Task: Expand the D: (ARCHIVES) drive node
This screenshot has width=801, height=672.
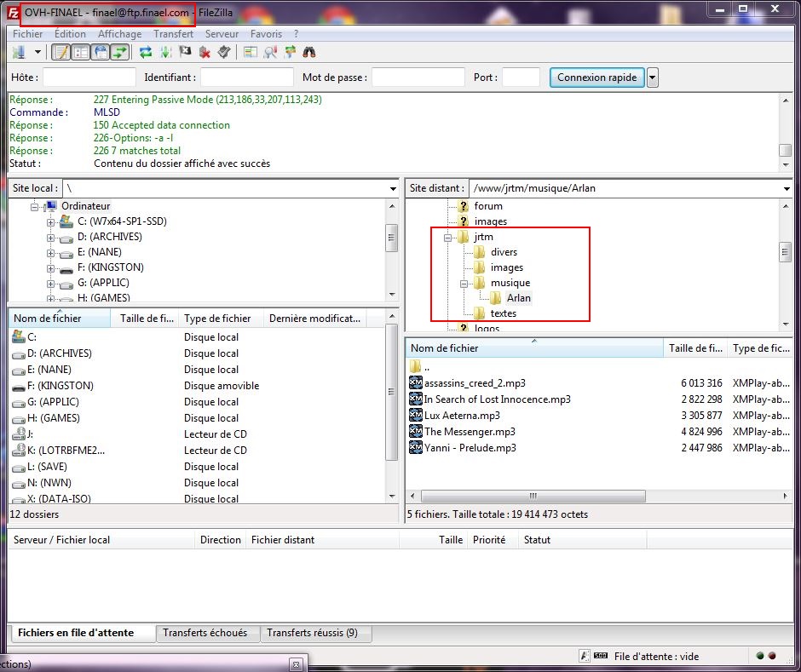Action: point(51,237)
